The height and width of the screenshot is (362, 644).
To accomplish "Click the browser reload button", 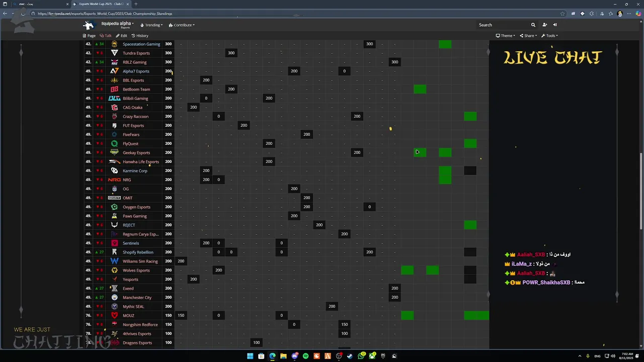I will [23, 14].
